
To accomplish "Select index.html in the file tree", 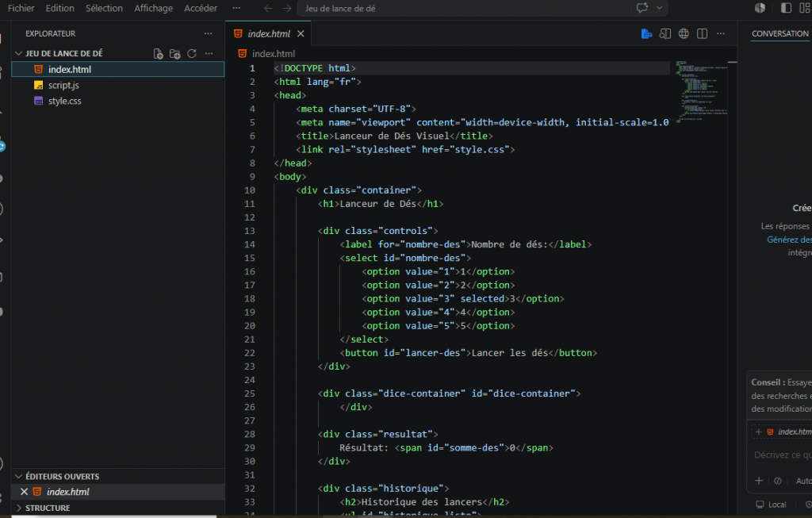I will pos(117,70).
